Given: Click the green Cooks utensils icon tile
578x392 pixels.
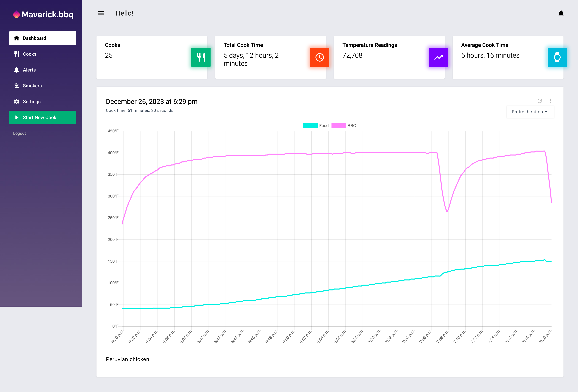Looking at the screenshot, I should (201, 57).
